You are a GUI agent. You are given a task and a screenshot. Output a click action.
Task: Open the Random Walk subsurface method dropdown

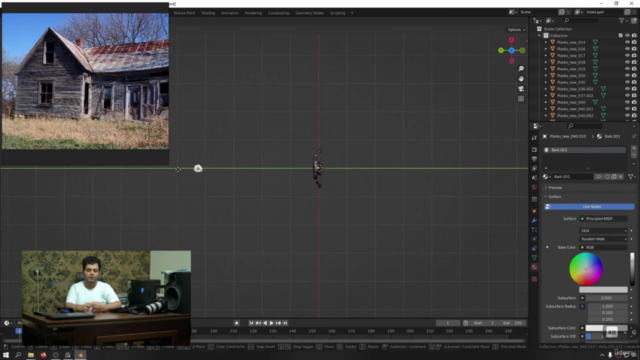pos(603,239)
